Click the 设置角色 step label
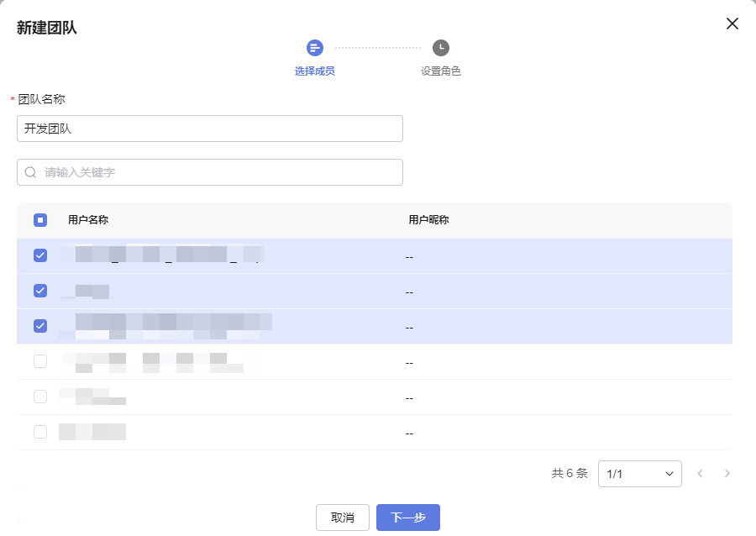The height and width of the screenshot is (536, 756). pos(441,71)
